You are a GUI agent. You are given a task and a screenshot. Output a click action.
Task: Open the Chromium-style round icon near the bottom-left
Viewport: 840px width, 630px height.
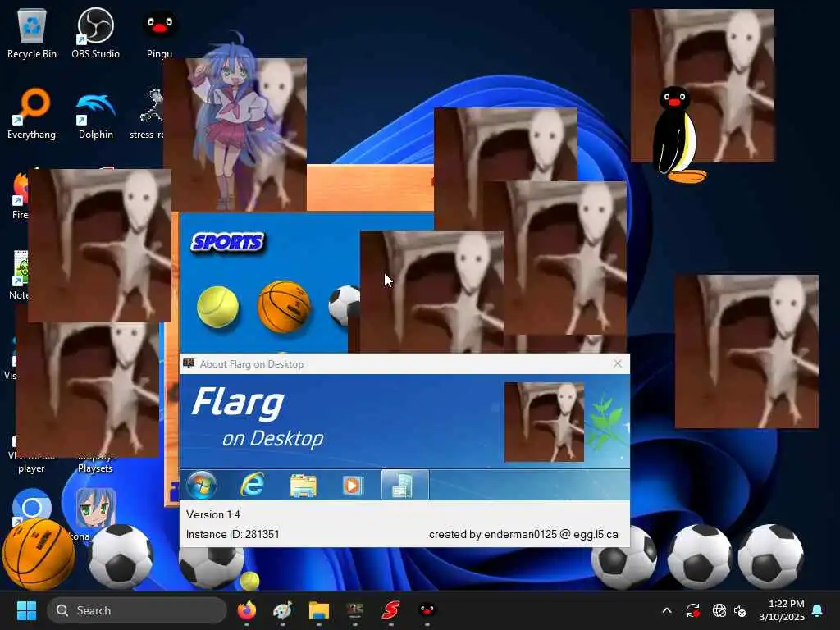click(32, 506)
